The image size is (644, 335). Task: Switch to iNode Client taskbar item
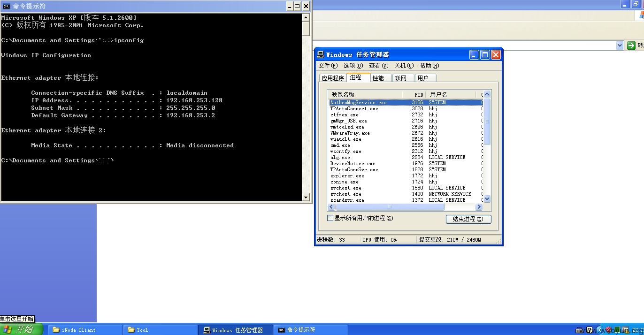[x=85, y=330]
